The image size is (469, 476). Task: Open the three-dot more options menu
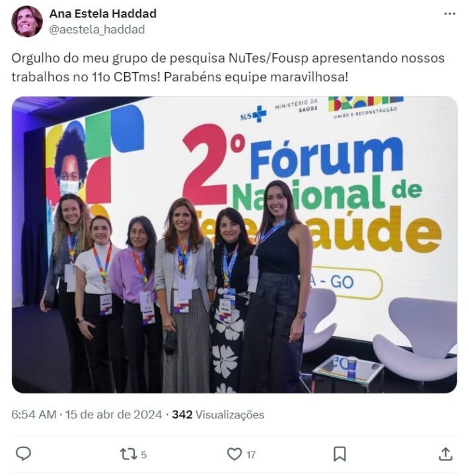[450, 14]
